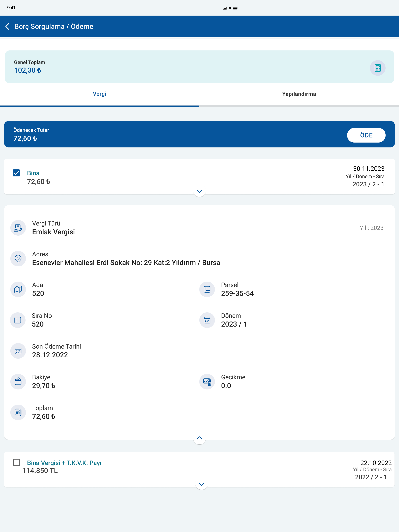The width and height of the screenshot is (399, 532).
Task: Check the Bina Vergisi + T.K.V.K. Payı checkbox
Action: click(16, 462)
